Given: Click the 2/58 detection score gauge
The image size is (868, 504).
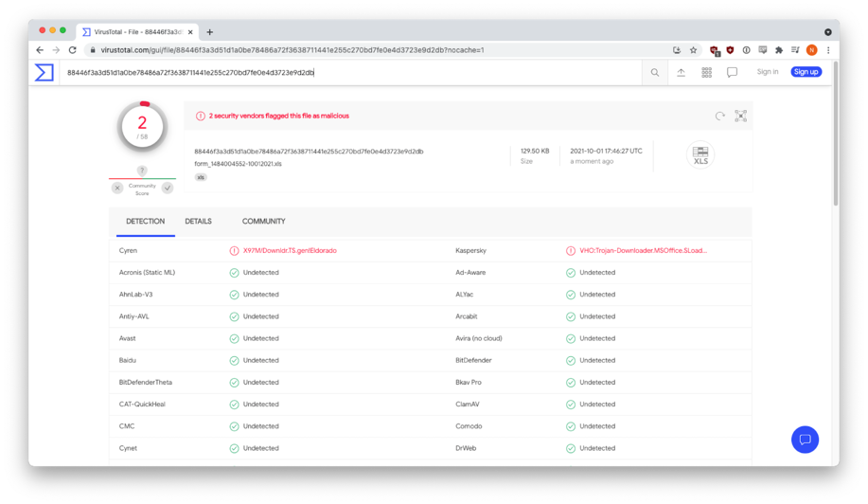Looking at the screenshot, I should tap(142, 127).
